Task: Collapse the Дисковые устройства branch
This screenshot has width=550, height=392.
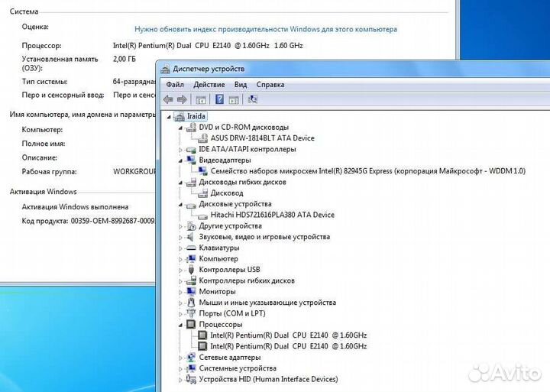Action: (180, 205)
